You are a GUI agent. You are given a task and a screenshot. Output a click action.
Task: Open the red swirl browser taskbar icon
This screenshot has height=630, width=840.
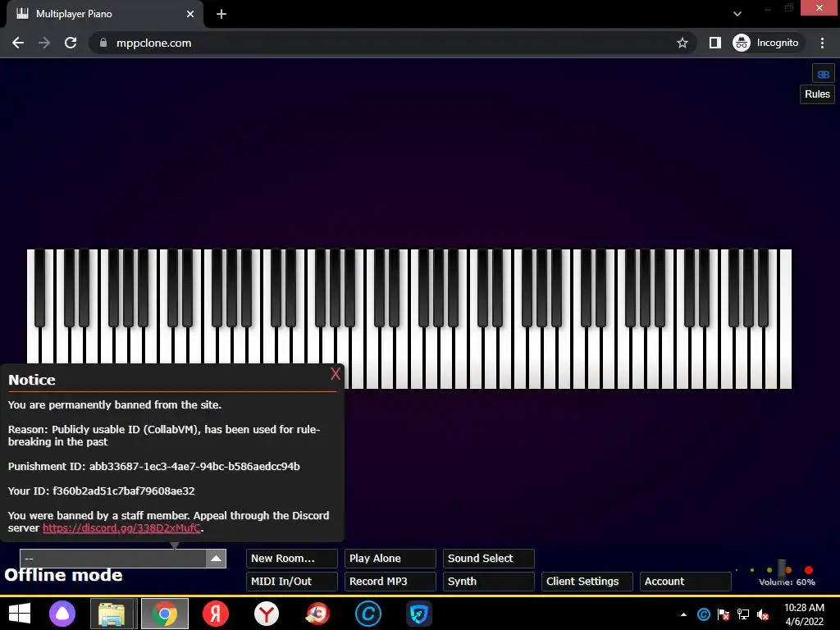tap(317, 614)
